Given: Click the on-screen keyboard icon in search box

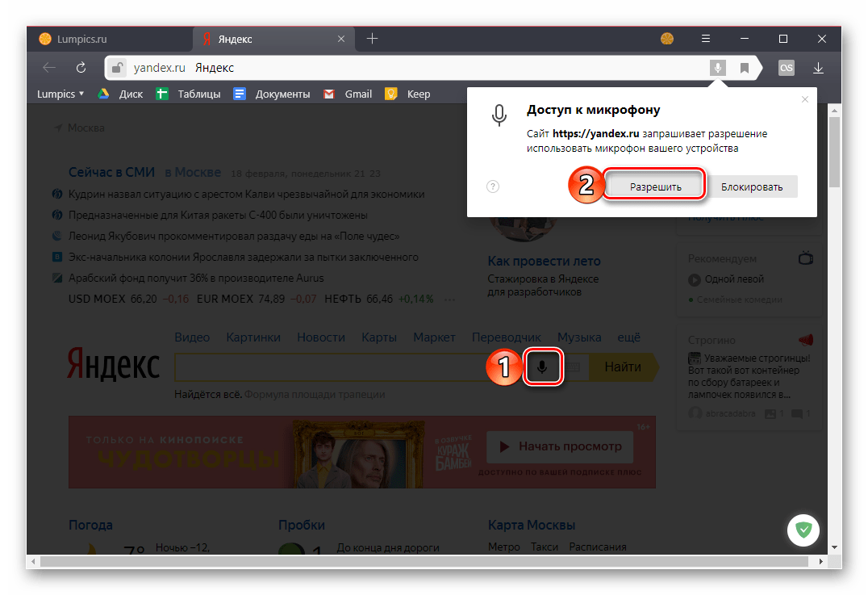Looking at the screenshot, I should 573,367.
